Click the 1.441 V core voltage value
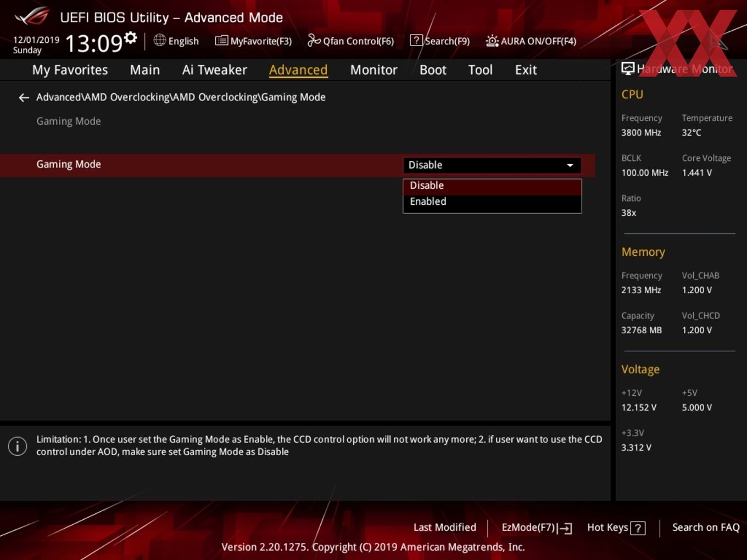This screenshot has width=747, height=560. click(696, 173)
